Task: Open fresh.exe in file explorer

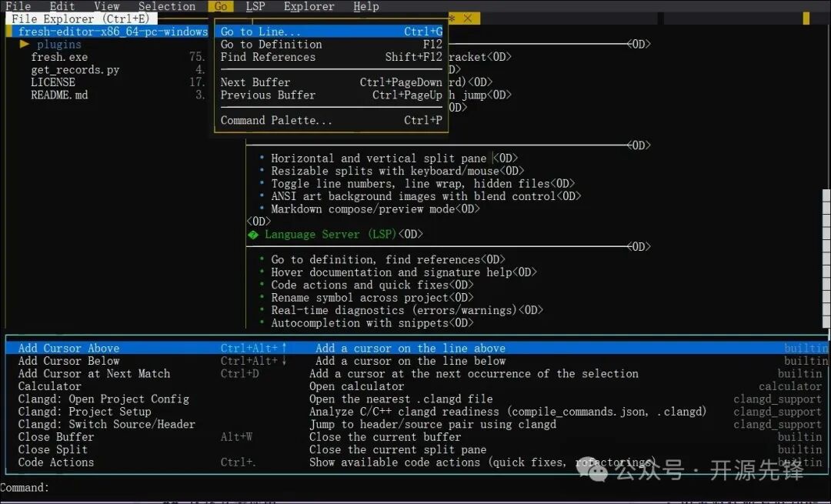Action: tap(59, 57)
